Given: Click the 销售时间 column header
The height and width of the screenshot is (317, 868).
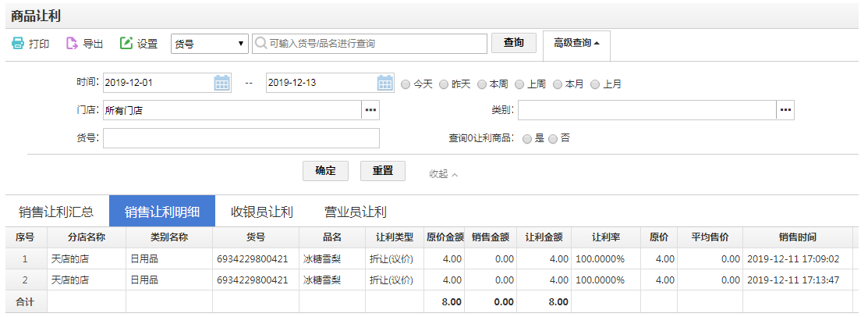Looking at the screenshot, I should [798, 237].
